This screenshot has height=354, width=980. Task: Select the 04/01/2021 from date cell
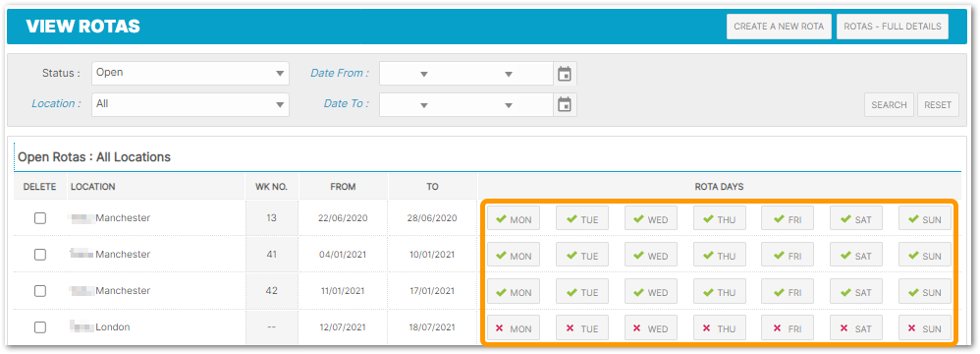tap(343, 255)
